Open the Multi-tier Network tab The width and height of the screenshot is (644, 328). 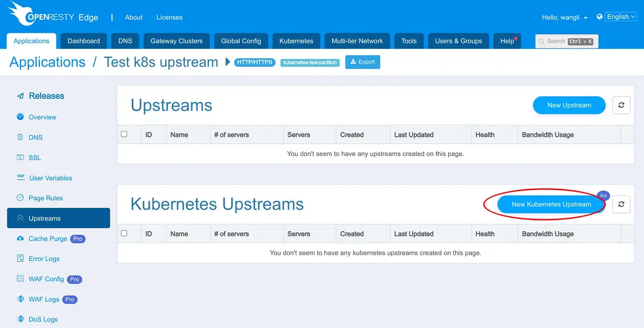pos(357,41)
